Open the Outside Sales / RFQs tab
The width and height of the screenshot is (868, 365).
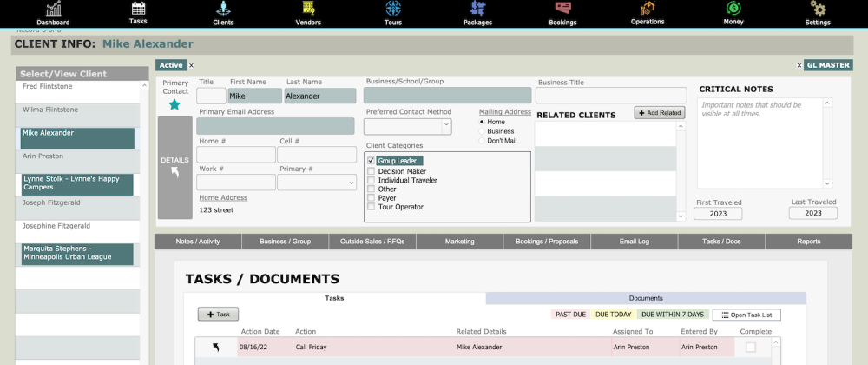(372, 242)
